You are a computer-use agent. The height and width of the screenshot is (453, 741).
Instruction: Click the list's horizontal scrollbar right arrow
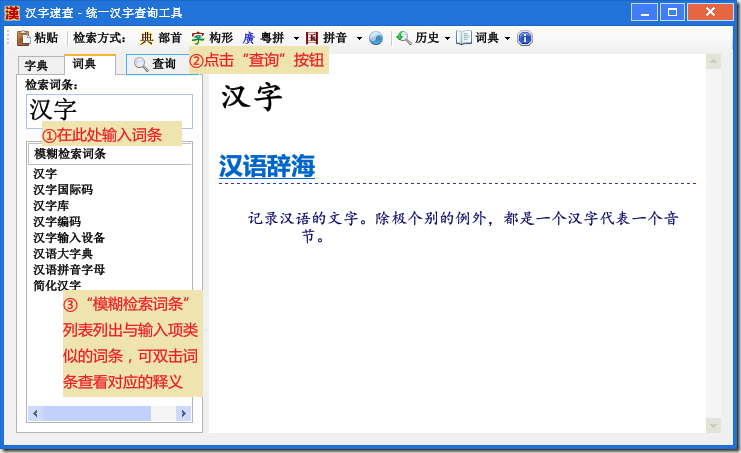[183, 413]
